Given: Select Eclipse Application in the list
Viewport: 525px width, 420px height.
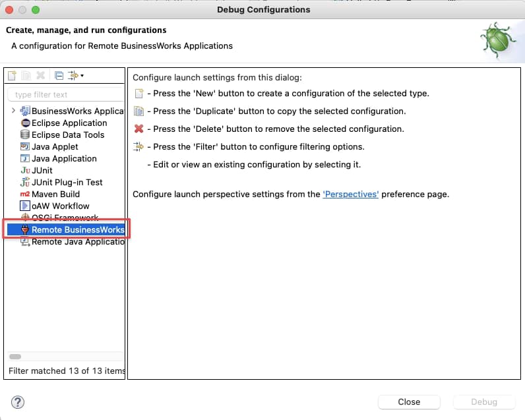Looking at the screenshot, I should [x=69, y=123].
